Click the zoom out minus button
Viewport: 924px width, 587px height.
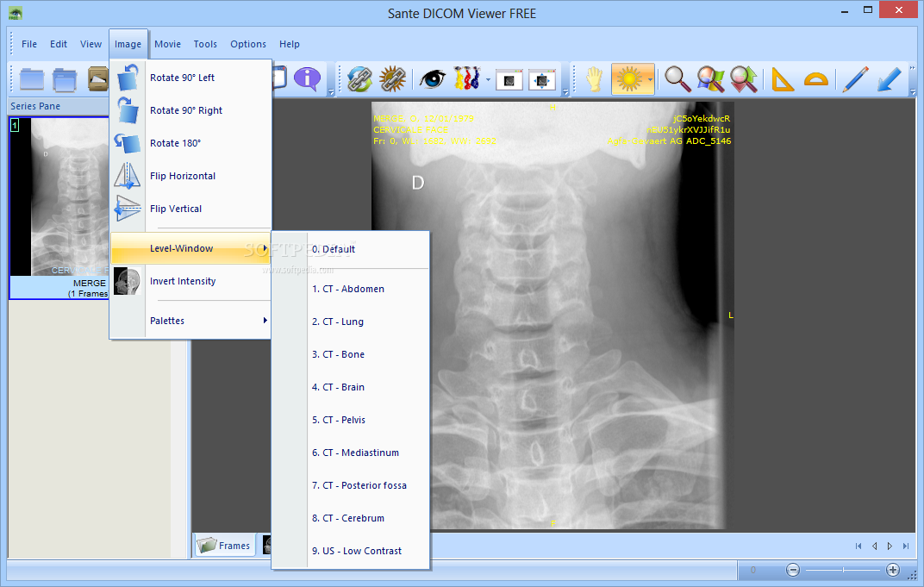pyautogui.click(x=793, y=570)
